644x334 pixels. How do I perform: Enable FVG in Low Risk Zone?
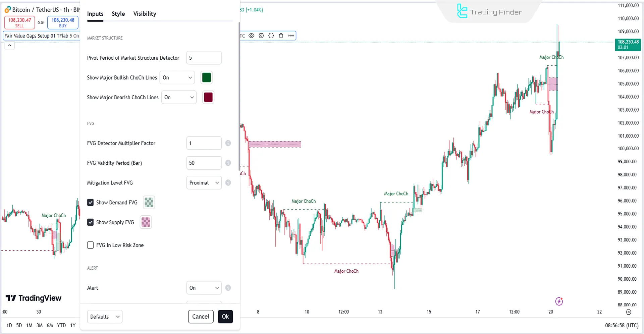[x=90, y=245]
